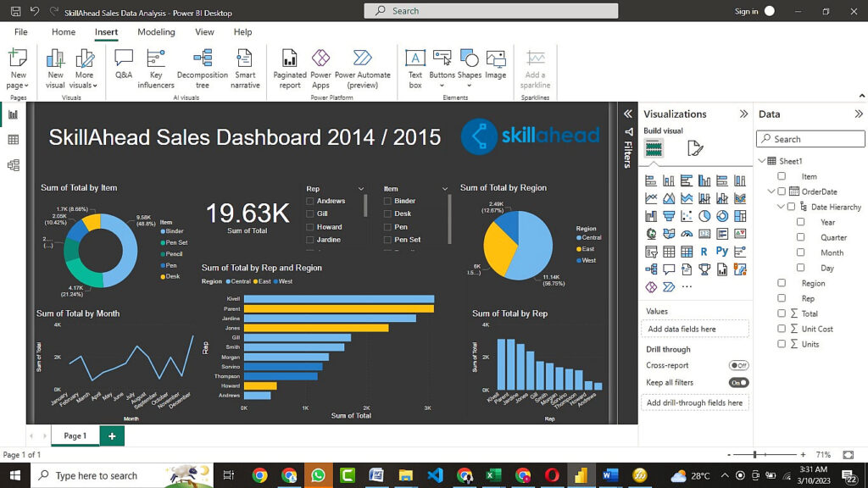This screenshot has width=868, height=488.
Task: Open the File menu
Action: (x=21, y=32)
